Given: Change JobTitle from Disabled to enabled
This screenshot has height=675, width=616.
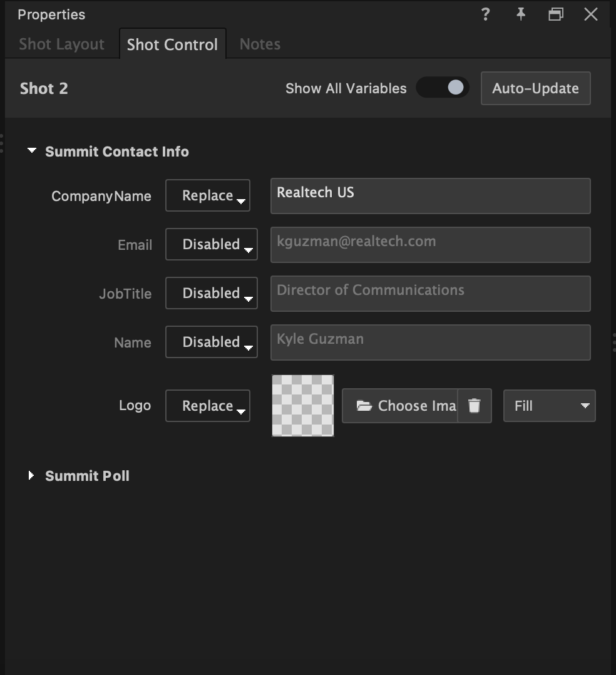Looking at the screenshot, I should (211, 293).
